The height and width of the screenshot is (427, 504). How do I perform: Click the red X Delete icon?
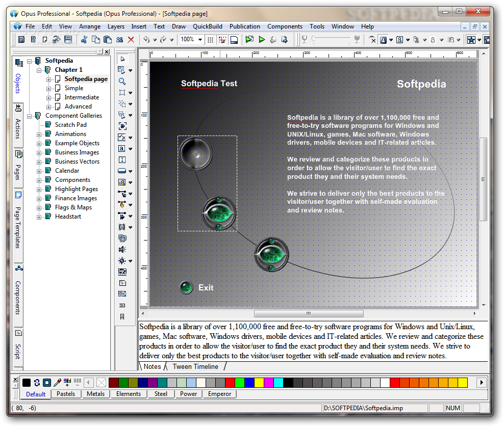point(131,39)
